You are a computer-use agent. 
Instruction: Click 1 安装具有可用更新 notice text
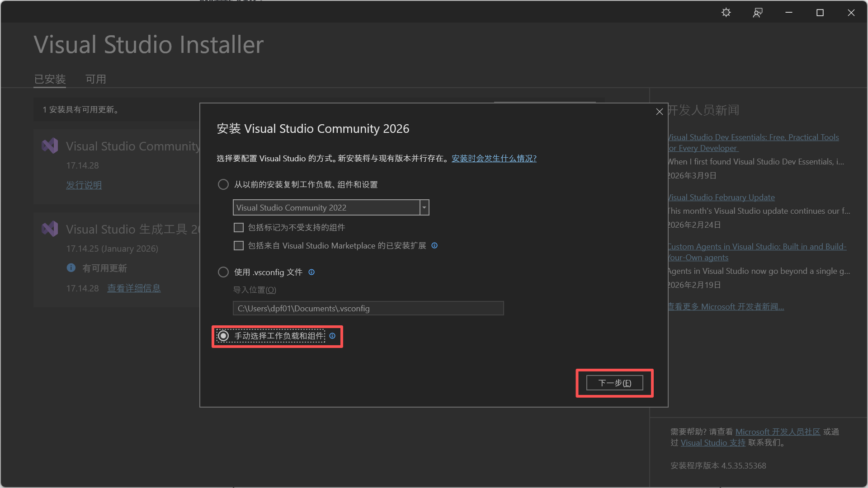(x=82, y=109)
